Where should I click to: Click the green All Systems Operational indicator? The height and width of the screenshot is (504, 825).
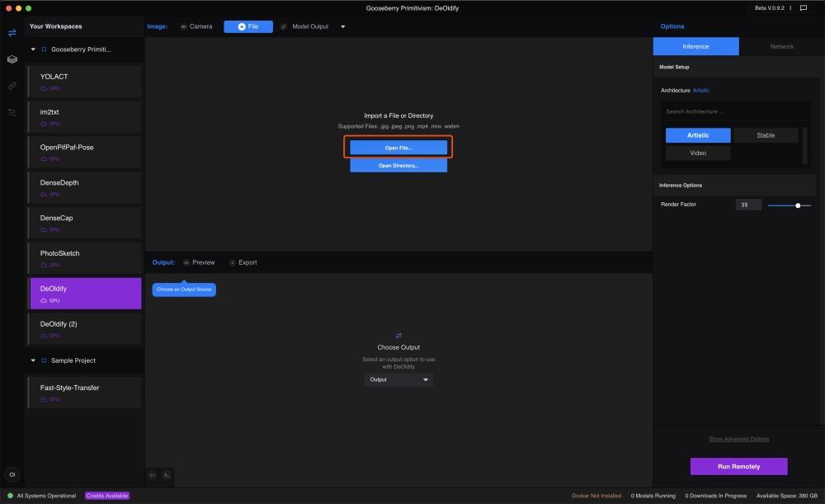coord(10,496)
